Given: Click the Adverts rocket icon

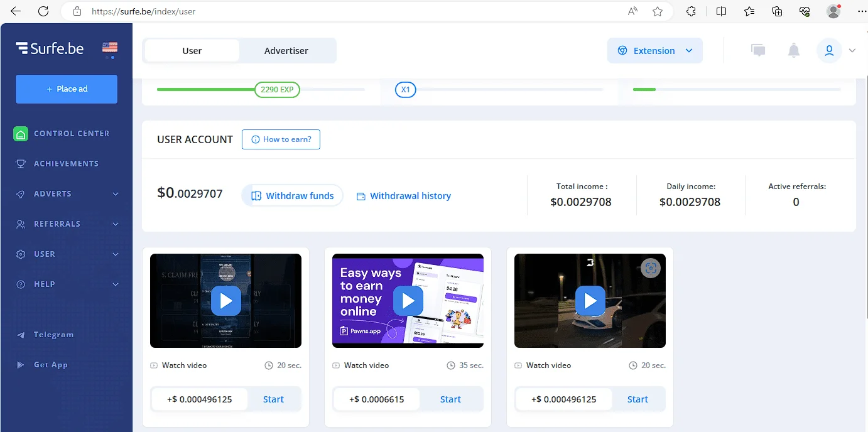Looking at the screenshot, I should pyautogui.click(x=21, y=194).
